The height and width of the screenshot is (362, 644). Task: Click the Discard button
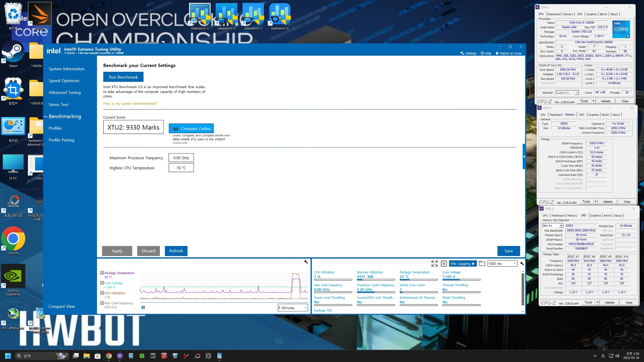(x=148, y=251)
